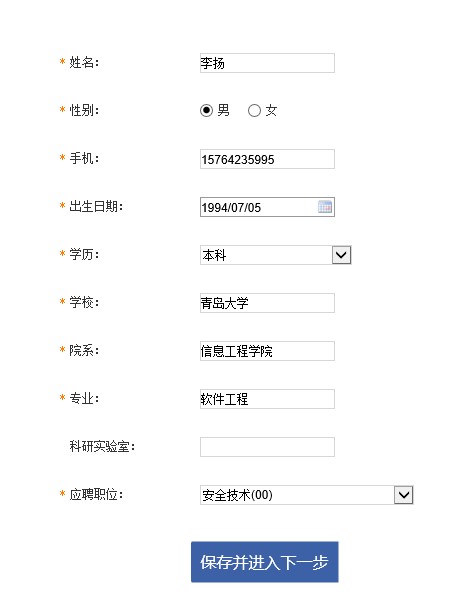This screenshot has width=454, height=609.
Task: Open the 安全技术(00) position combo box
Action: pyautogui.click(x=306, y=495)
